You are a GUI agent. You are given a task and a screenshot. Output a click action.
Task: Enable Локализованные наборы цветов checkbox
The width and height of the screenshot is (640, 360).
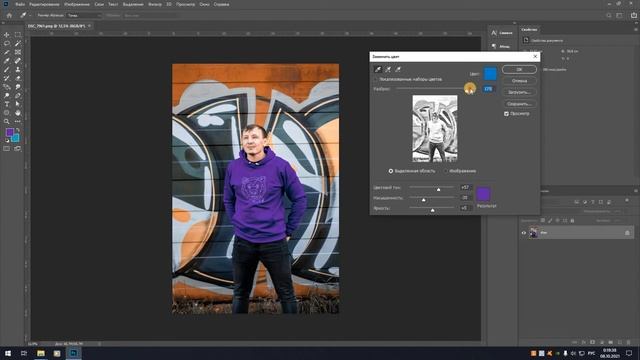(x=376, y=79)
